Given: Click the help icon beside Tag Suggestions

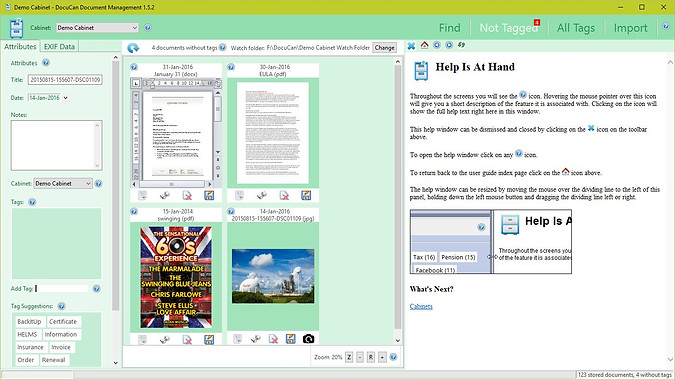Looking at the screenshot, I should (62, 306).
